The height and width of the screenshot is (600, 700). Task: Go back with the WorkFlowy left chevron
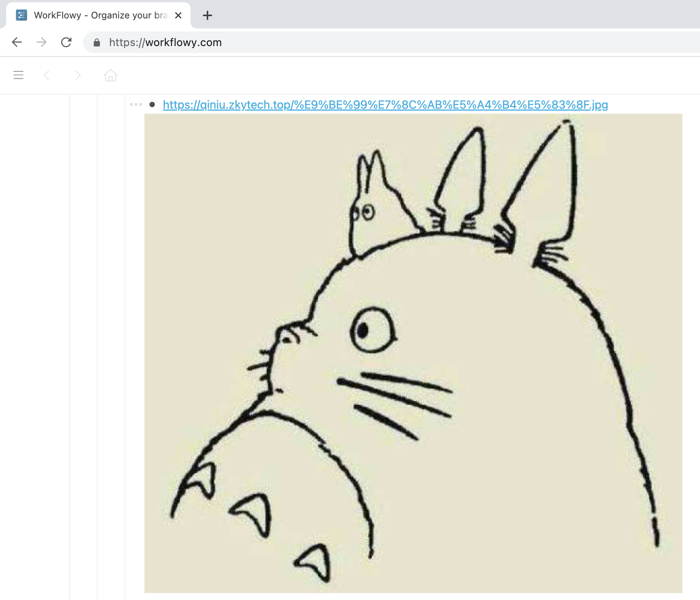coord(47,75)
